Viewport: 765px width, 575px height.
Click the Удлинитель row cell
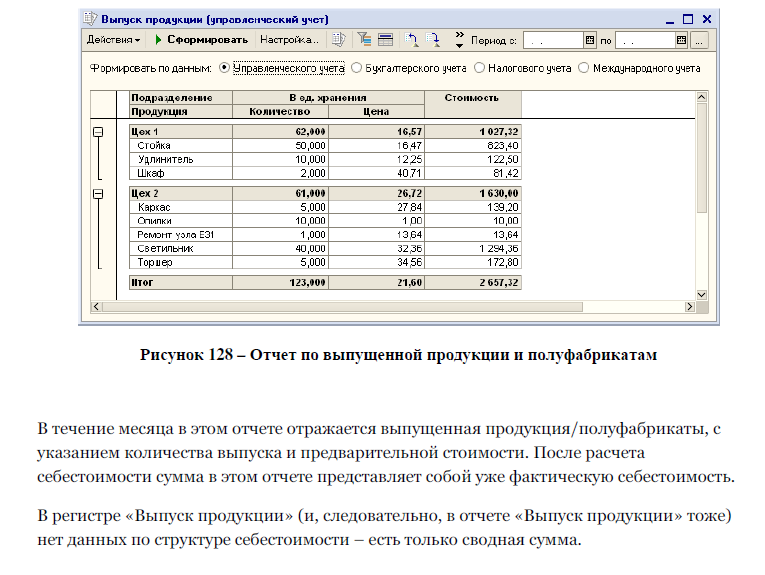pos(181,159)
